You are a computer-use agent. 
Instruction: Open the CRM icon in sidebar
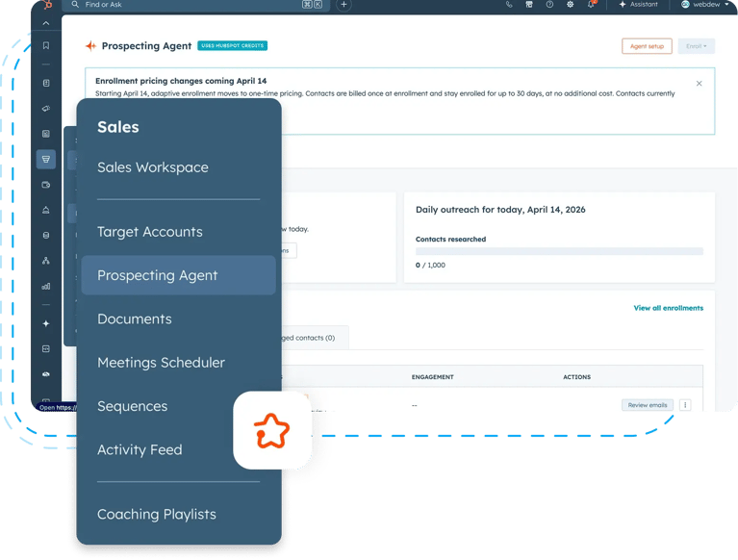(46, 84)
